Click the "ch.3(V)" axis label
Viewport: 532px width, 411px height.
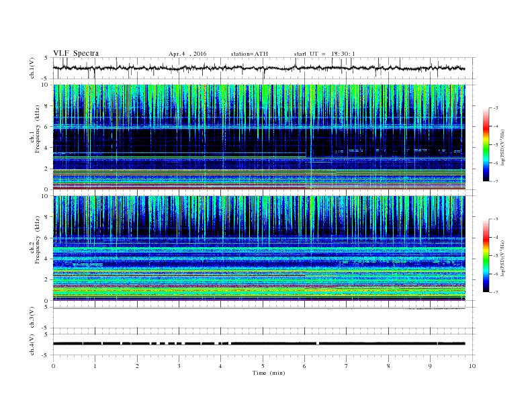[32, 318]
